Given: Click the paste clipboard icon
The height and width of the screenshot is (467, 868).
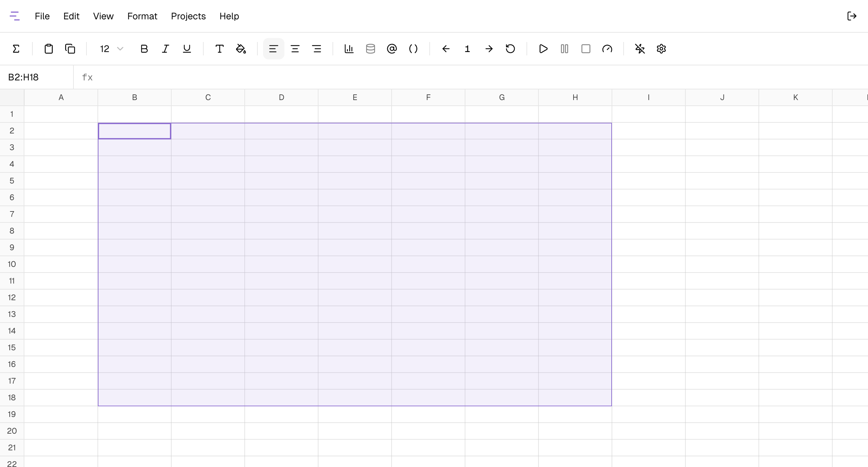Looking at the screenshot, I should (48, 49).
